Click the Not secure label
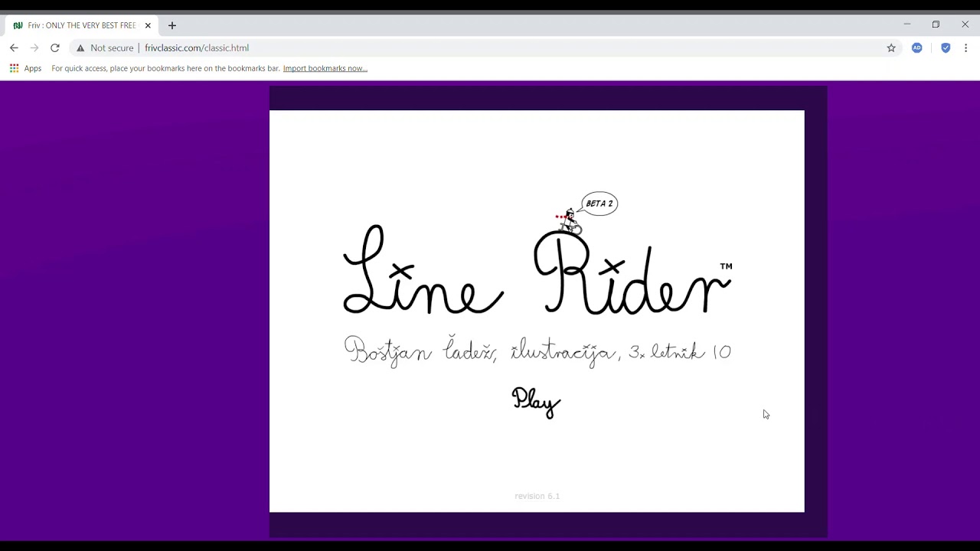 coord(112,47)
